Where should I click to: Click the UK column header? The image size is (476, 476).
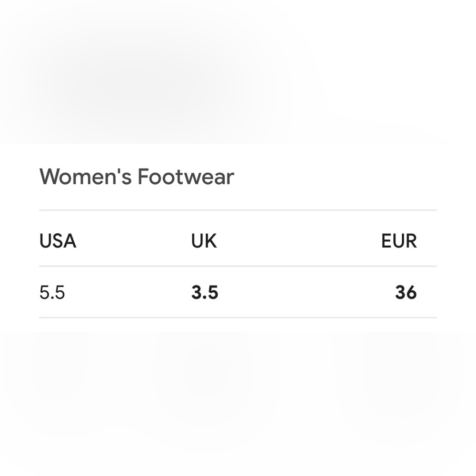(x=204, y=241)
